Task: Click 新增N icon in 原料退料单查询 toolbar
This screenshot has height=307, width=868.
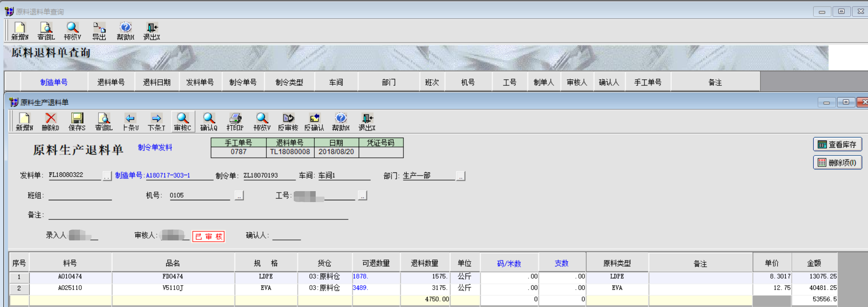Action: [20, 31]
